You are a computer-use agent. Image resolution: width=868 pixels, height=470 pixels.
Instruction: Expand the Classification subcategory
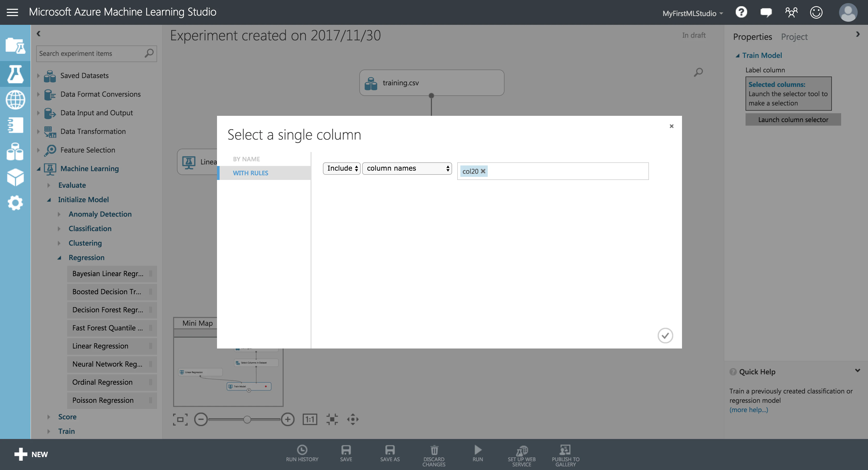59,229
